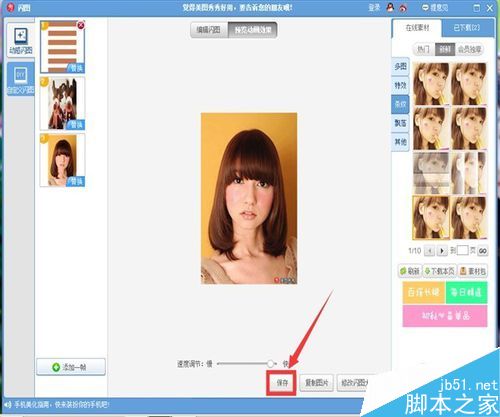This screenshot has width=500, height=417.
Task: Open the 素材包 button
Action: click(x=473, y=271)
